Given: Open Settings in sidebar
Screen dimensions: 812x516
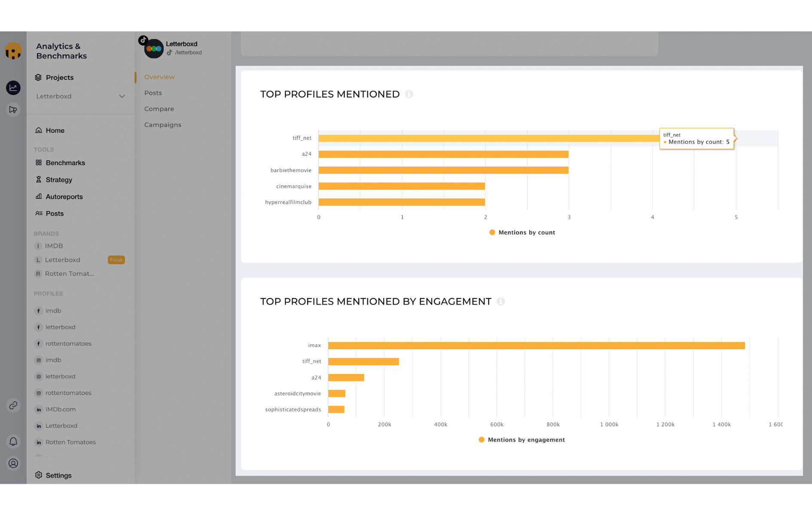Looking at the screenshot, I should pyautogui.click(x=53, y=475).
